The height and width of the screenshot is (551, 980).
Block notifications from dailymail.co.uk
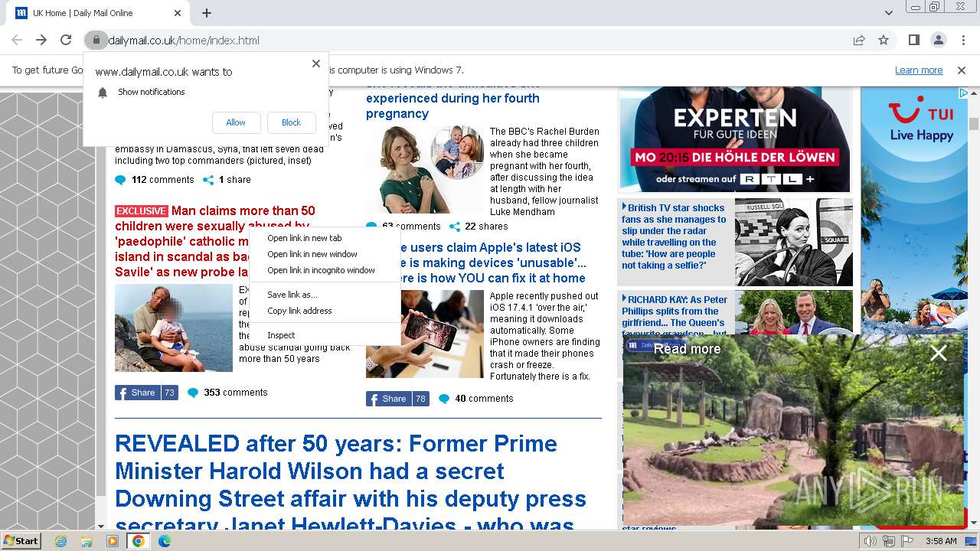pos(292,122)
